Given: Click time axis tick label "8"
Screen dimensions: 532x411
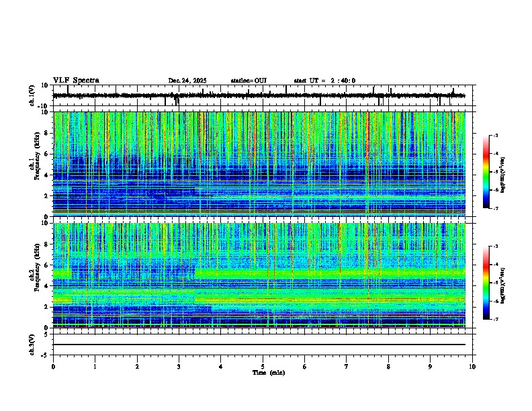Looking at the screenshot, I should [388, 367].
